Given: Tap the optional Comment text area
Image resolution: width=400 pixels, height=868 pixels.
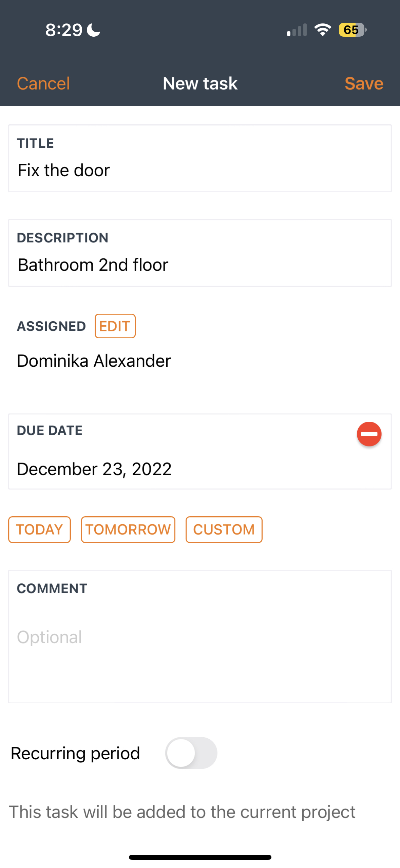Looking at the screenshot, I should (x=200, y=636).
